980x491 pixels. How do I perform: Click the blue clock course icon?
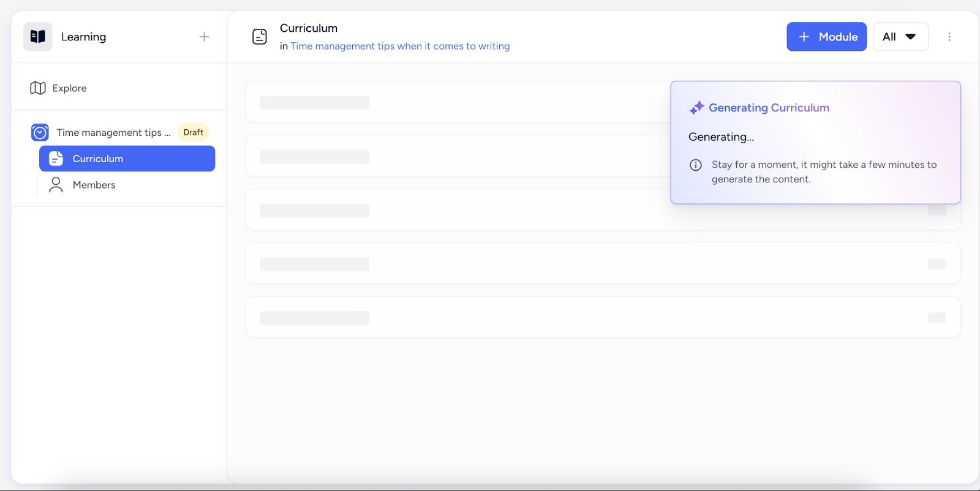coord(40,132)
